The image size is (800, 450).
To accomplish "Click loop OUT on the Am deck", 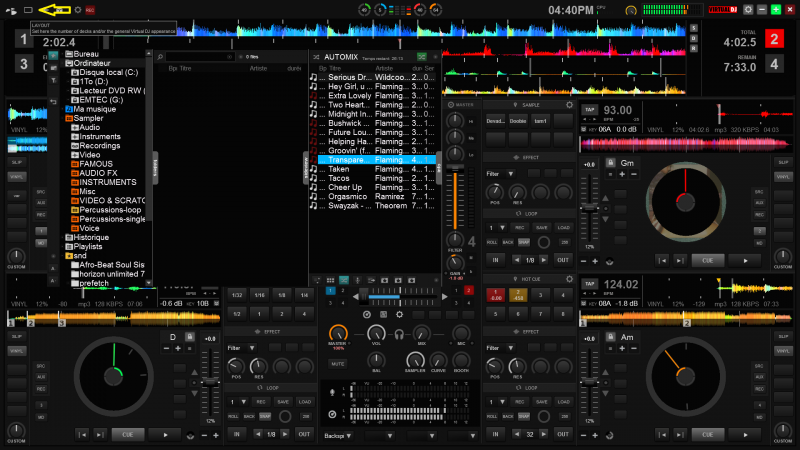I will pyautogui.click(x=562, y=434).
